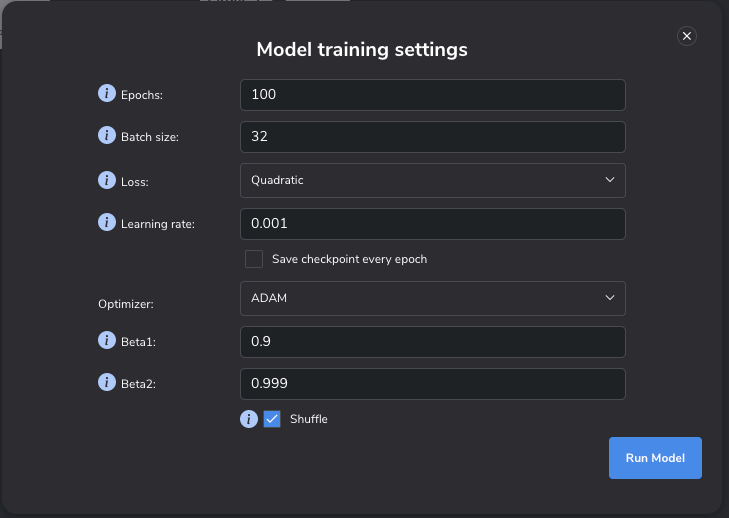Click the Epochs label text
The image size is (729, 518).
(x=142, y=95)
